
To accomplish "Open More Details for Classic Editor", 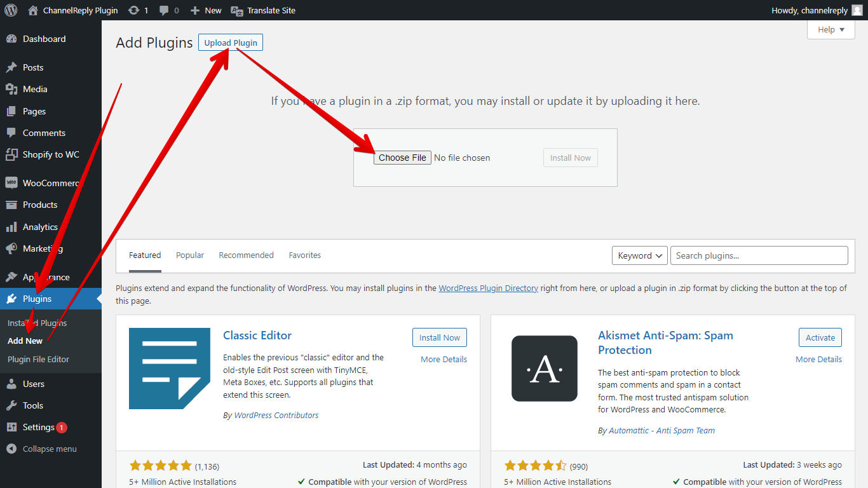I will click(x=444, y=359).
